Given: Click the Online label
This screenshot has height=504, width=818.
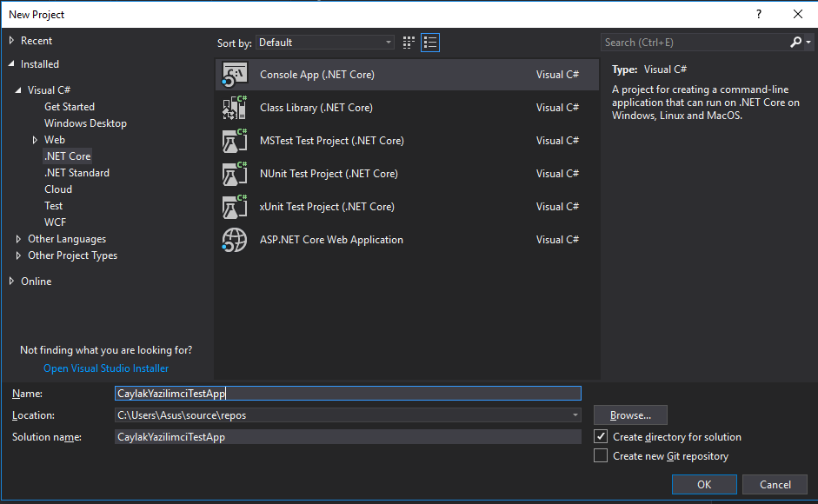Looking at the screenshot, I should click(x=36, y=282).
